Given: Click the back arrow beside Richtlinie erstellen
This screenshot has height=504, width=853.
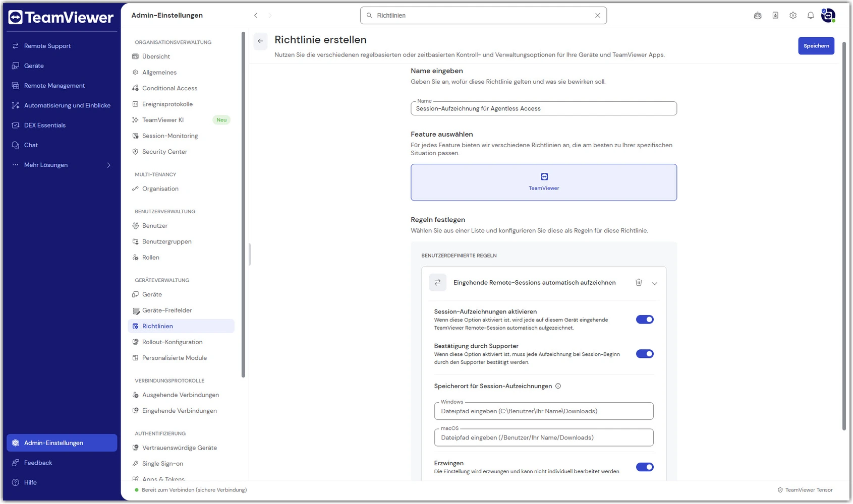Looking at the screenshot, I should [260, 41].
